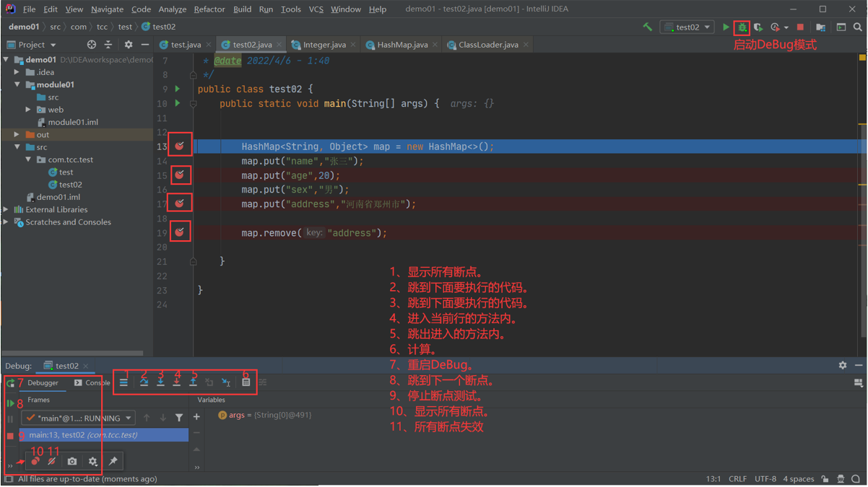Rerun test02 debug session

(10, 383)
